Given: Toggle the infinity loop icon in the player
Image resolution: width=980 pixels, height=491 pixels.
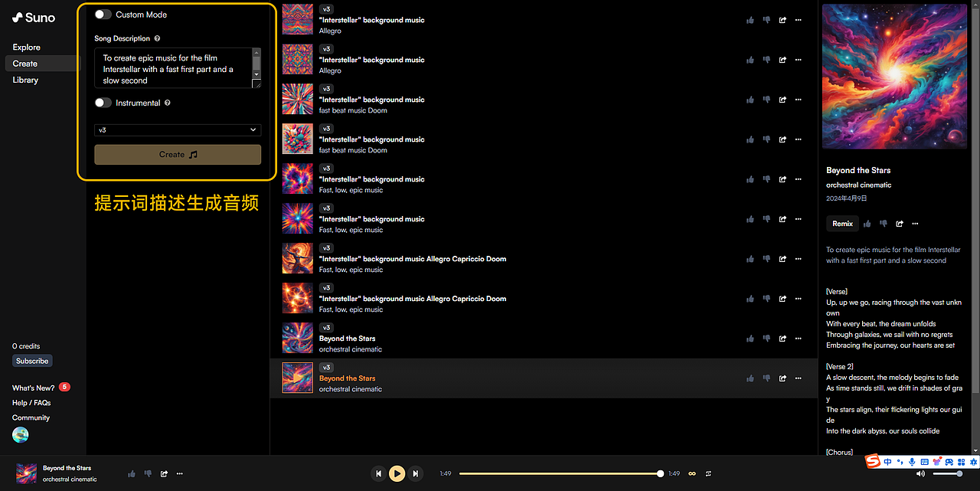Looking at the screenshot, I should point(692,473).
